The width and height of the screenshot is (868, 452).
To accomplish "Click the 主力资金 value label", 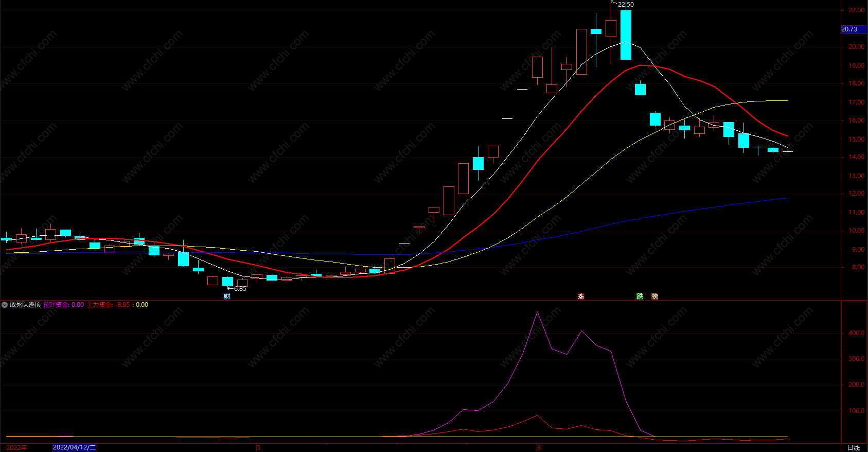I will [108, 305].
